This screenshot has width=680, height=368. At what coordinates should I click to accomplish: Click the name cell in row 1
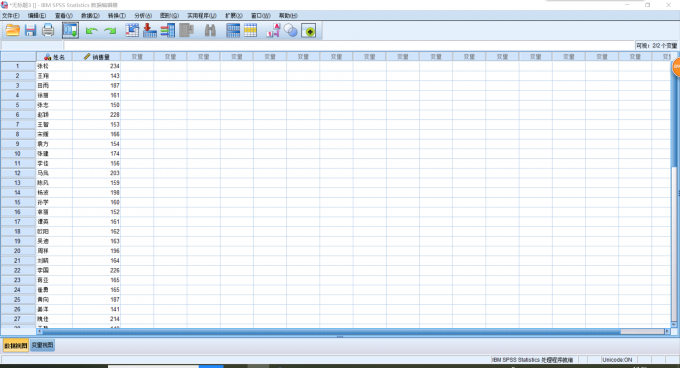(54, 66)
